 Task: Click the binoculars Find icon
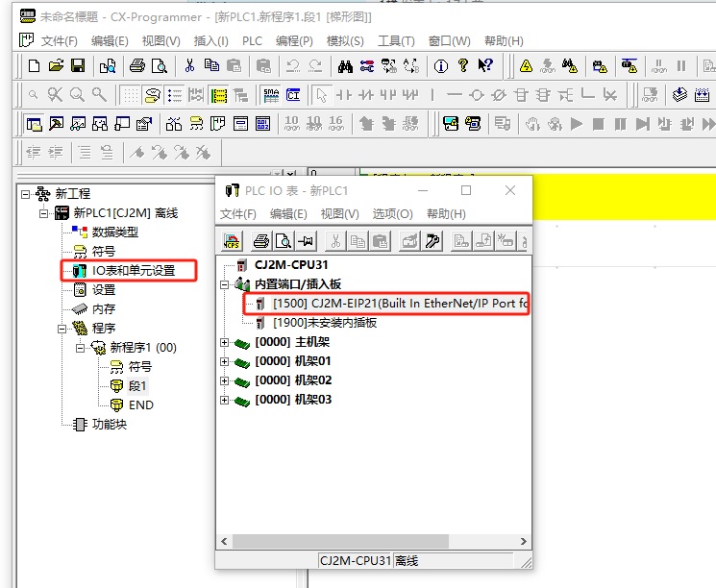tap(345, 66)
